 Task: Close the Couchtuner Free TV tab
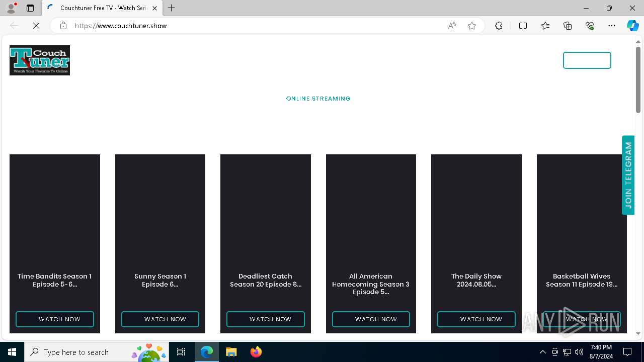pyautogui.click(x=154, y=8)
